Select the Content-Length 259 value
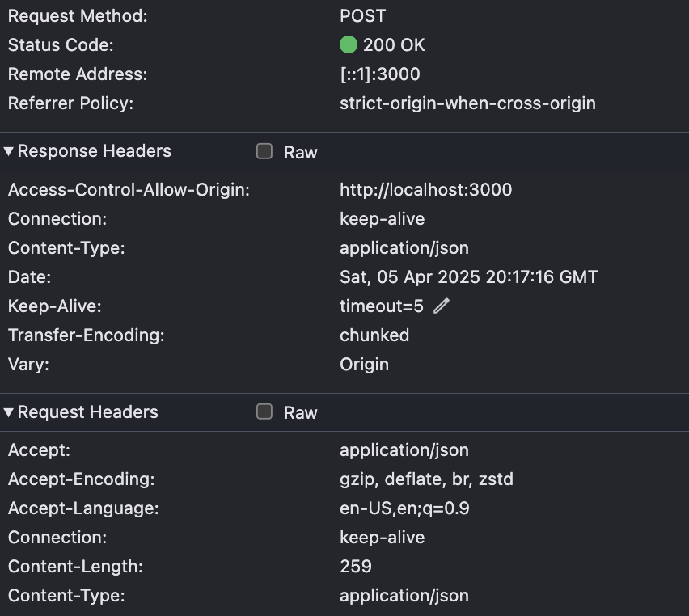The height and width of the screenshot is (616, 689). [356, 567]
